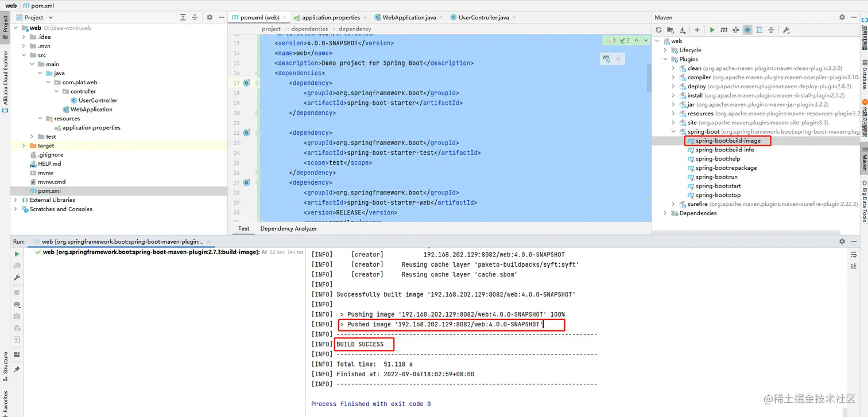Open UserController in project tree
Image resolution: width=868 pixels, height=417 pixels.
pos(98,100)
